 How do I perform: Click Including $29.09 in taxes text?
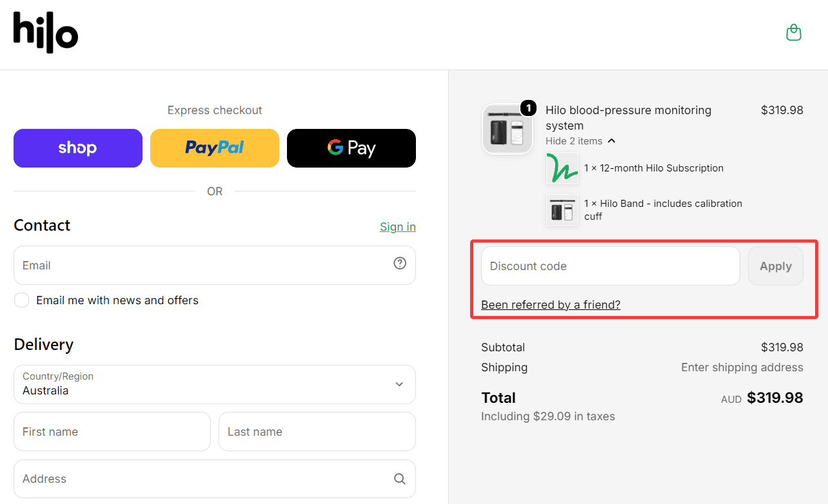click(x=548, y=416)
